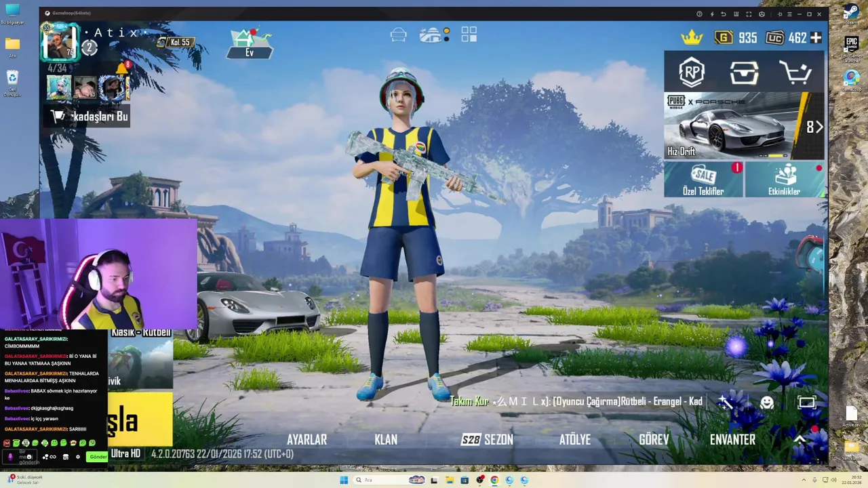Open the notification bell icon
This screenshot has width=868, height=488.
pyautogui.click(x=122, y=68)
